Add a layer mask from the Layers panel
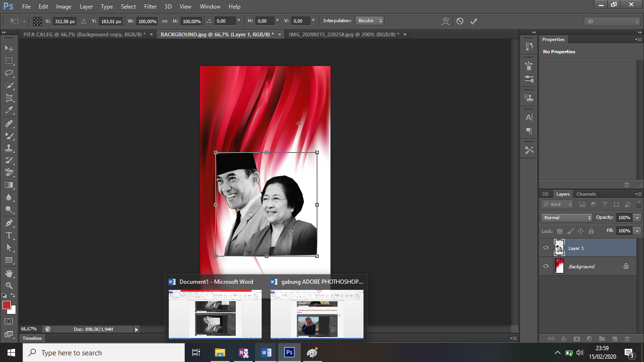Screen dimensions: 644x362 577,338
